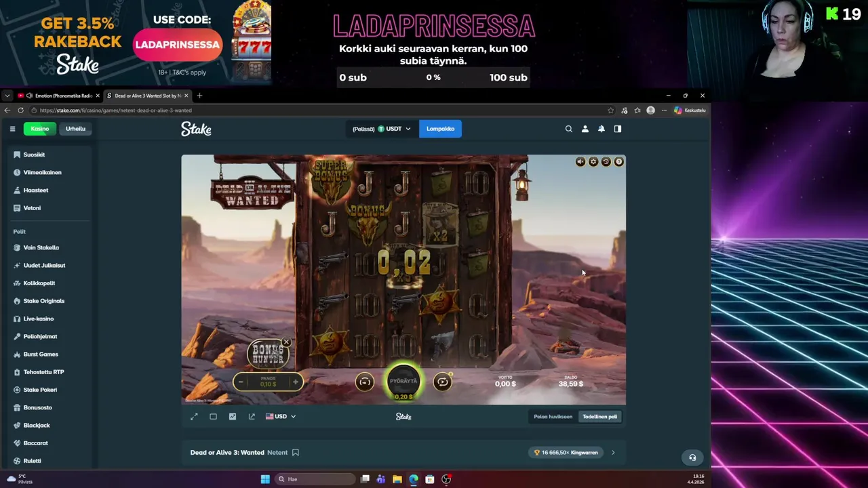Expand the game info chevron
Image resolution: width=868 pixels, height=488 pixels.
point(613,452)
